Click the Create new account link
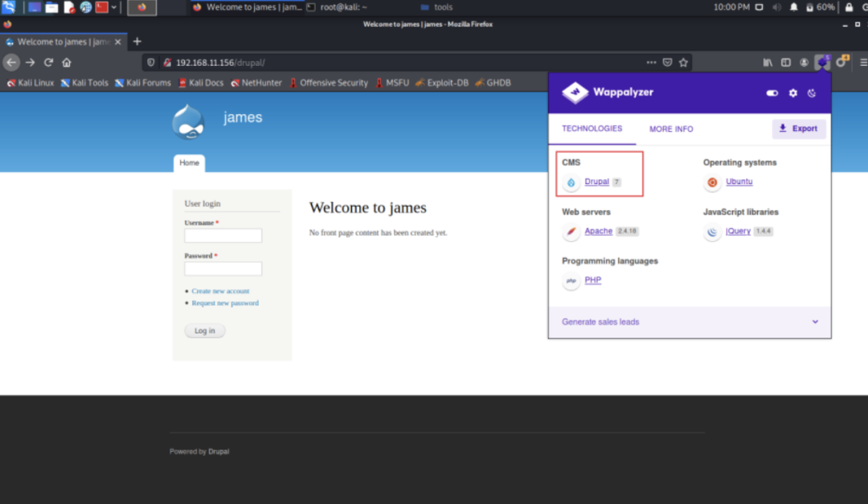Screen dimensions: 868x504 220,291
